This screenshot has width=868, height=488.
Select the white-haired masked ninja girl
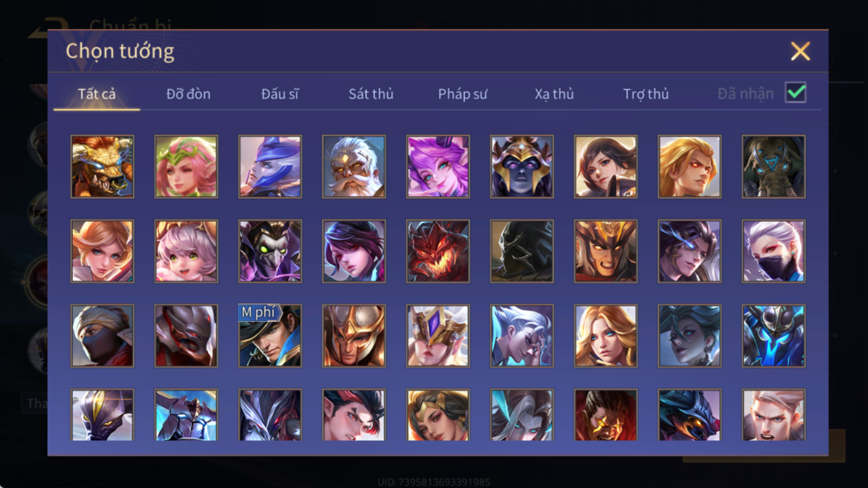[x=773, y=251]
